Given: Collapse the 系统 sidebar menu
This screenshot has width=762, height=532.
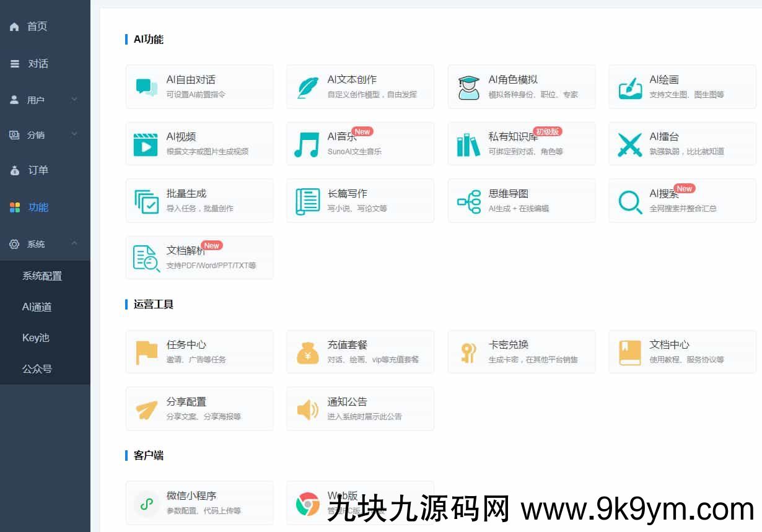Looking at the screenshot, I should point(45,244).
